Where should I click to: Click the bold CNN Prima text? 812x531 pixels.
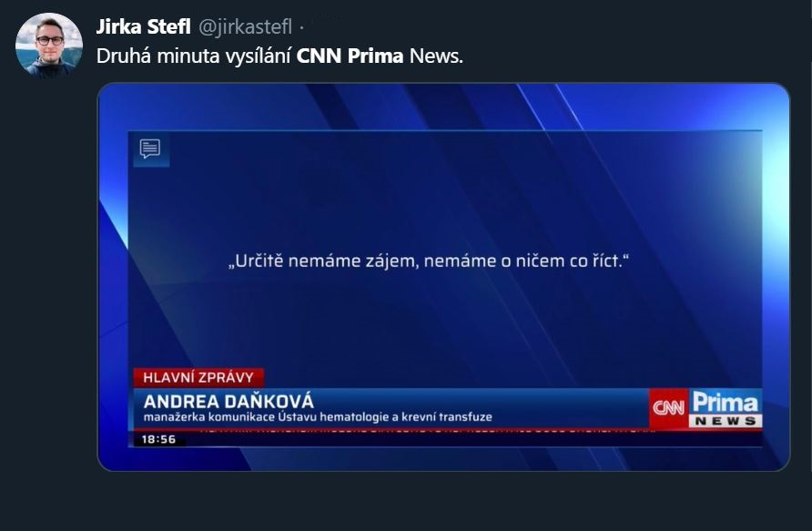click(x=350, y=56)
